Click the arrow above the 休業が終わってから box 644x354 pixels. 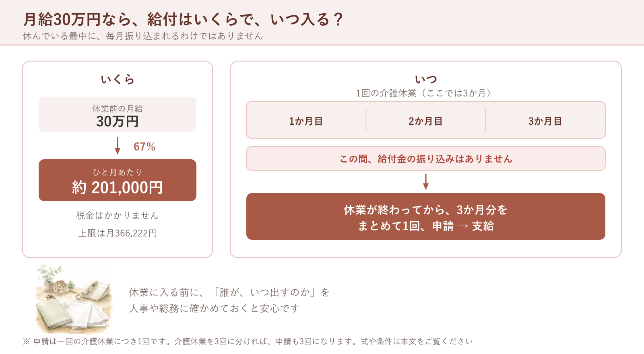[x=426, y=182]
